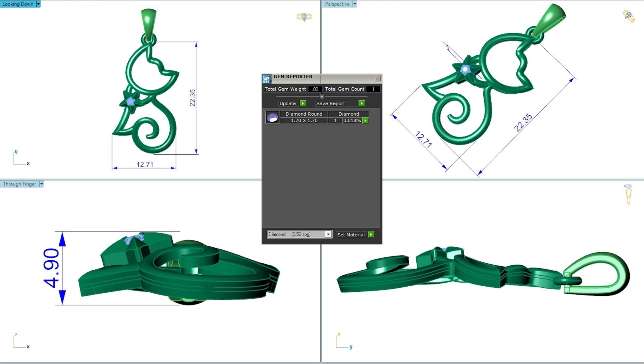The height and width of the screenshot is (364, 644).
Task: Click the green arrow next to Set Material
Action: pos(371,234)
